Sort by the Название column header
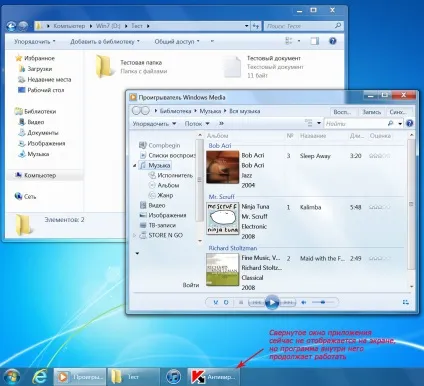424x386 pixels. pos(313,136)
